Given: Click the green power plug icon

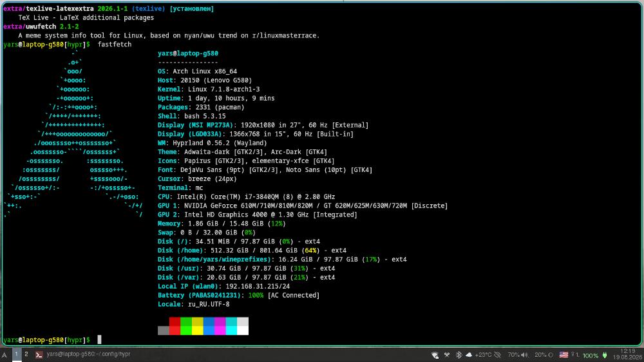Looking at the screenshot, I should 605,355.
